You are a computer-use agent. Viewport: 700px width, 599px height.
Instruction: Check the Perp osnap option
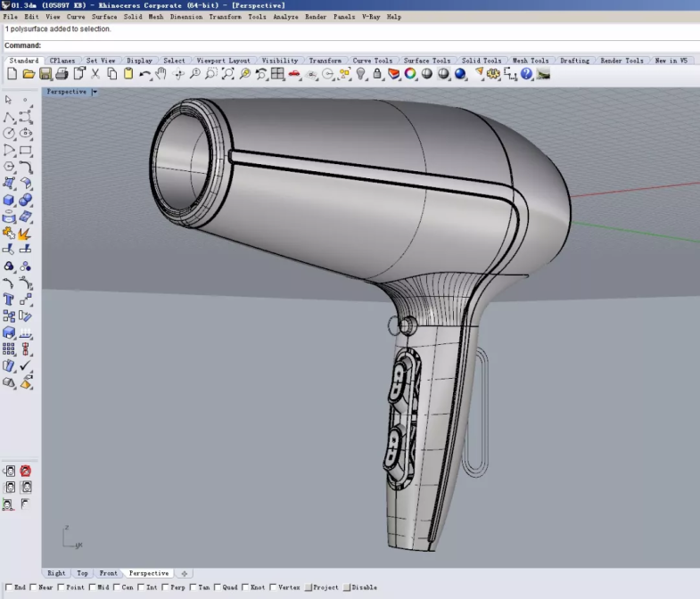coord(166,587)
